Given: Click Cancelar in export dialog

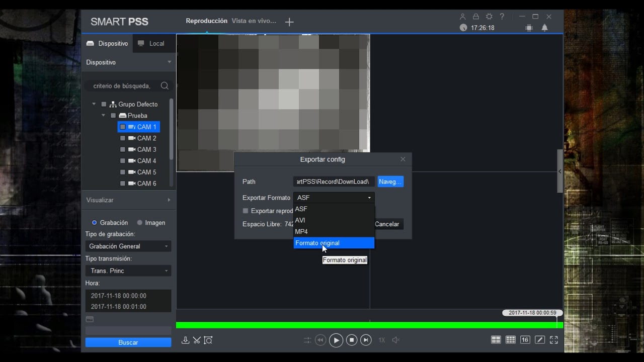Looking at the screenshot, I should tap(387, 224).
